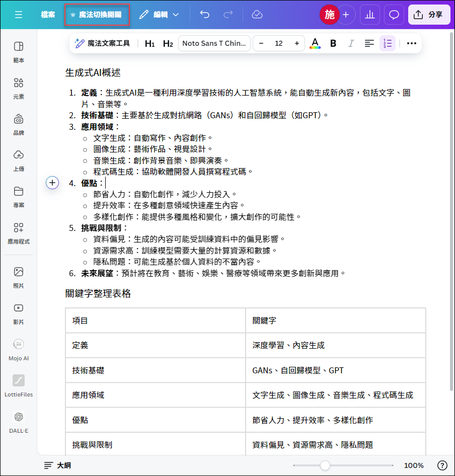
Task: Toggle italic formatting
Action: pos(351,43)
